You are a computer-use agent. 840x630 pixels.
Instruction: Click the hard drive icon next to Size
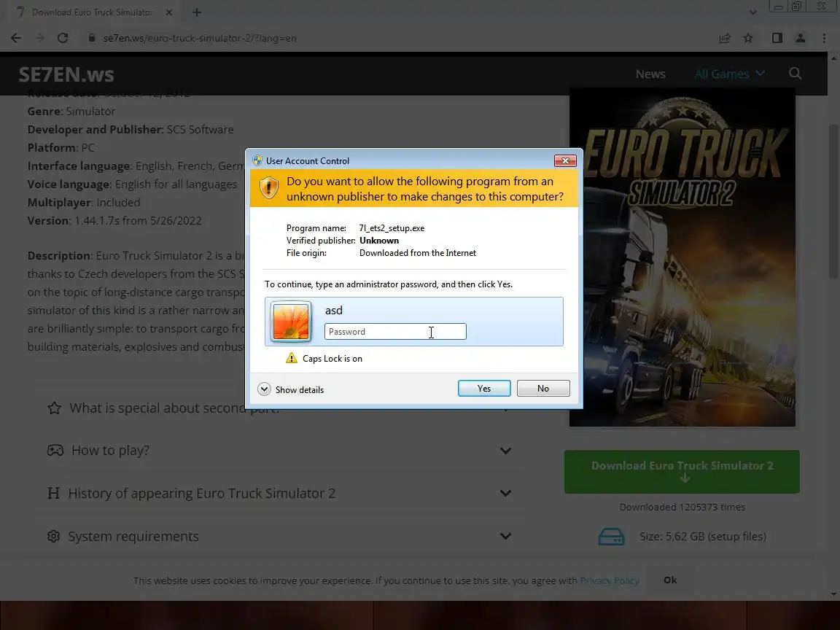tap(611, 536)
